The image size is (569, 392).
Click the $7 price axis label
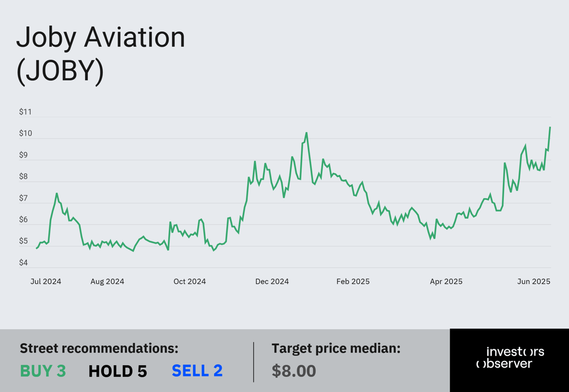click(23, 198)
